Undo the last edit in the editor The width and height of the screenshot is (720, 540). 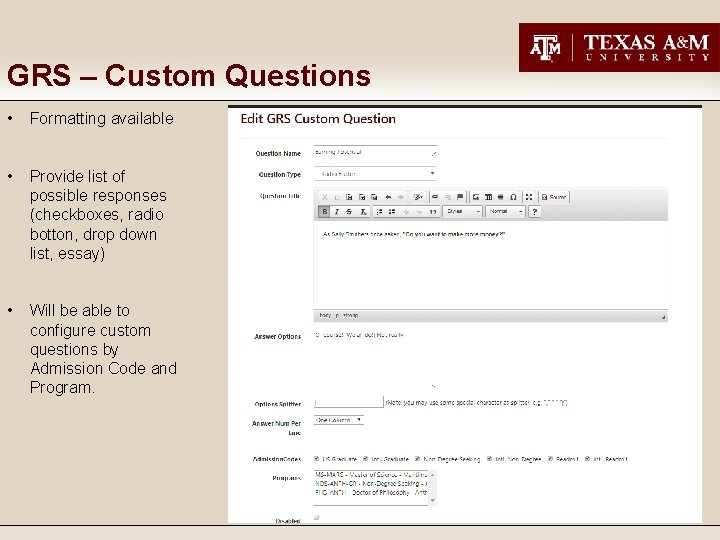[388, 197]
